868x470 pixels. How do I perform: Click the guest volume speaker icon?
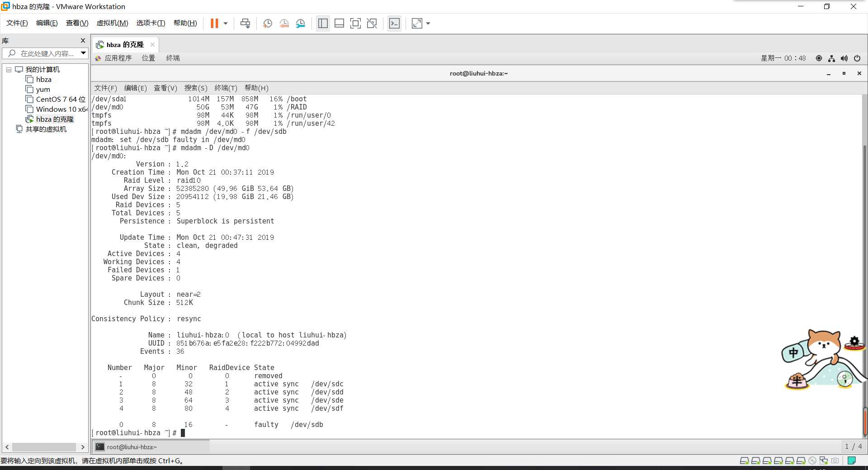click(x=844, y=58)
